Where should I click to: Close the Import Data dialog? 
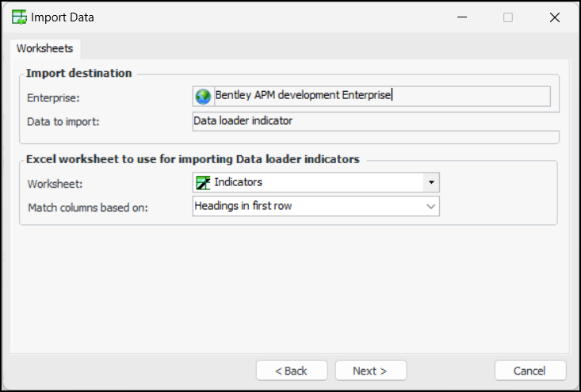(554, 17)
